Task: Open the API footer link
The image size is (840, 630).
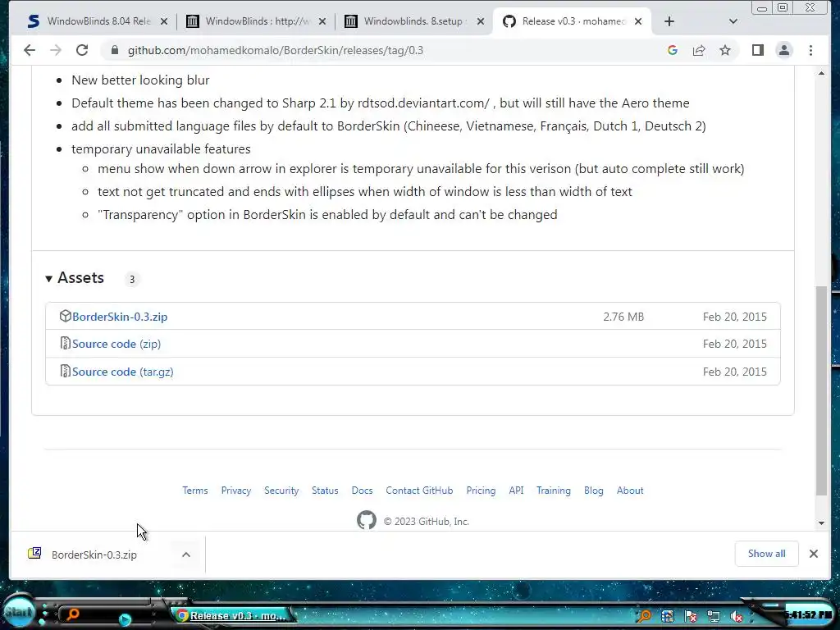Action: point(516,491)
